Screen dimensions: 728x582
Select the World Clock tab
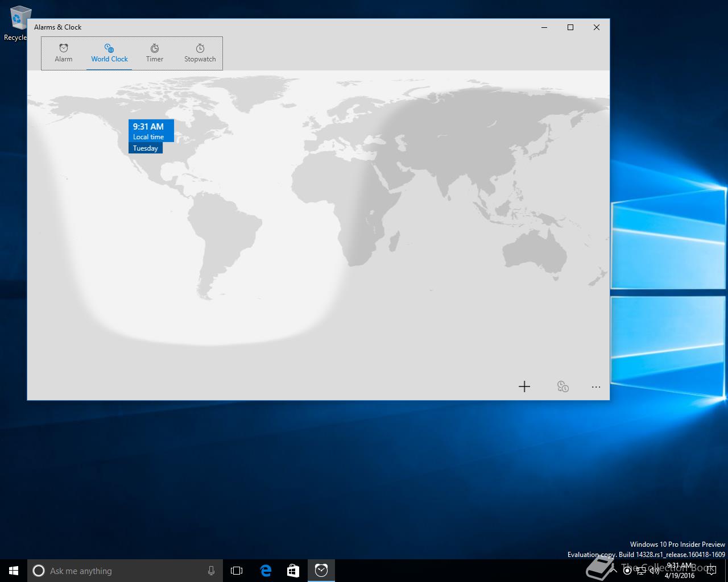click(x=109, y=53)
